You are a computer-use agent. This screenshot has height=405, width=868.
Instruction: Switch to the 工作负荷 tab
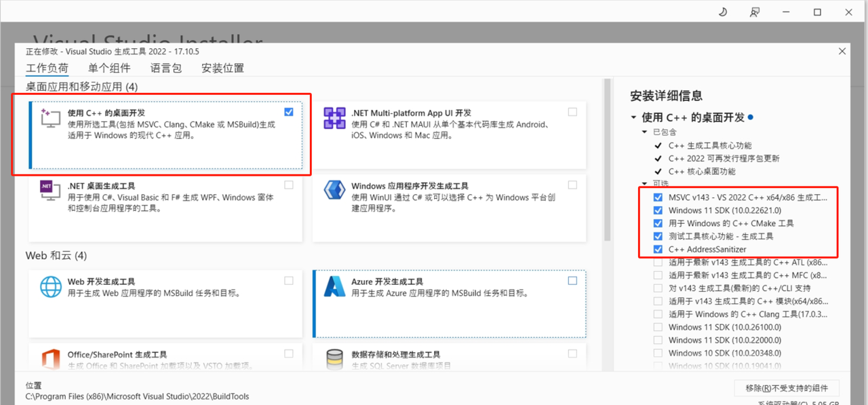[47, 69]
